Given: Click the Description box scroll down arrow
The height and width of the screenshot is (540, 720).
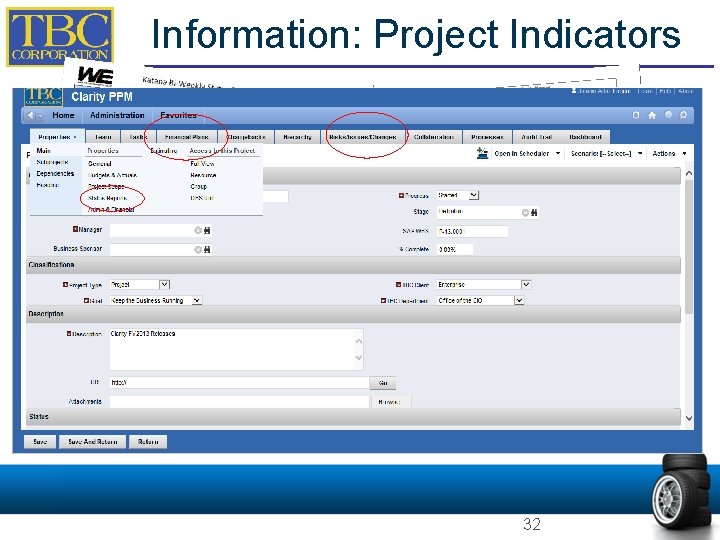Looking at the screenshot, I should click(x=359, y=358).
